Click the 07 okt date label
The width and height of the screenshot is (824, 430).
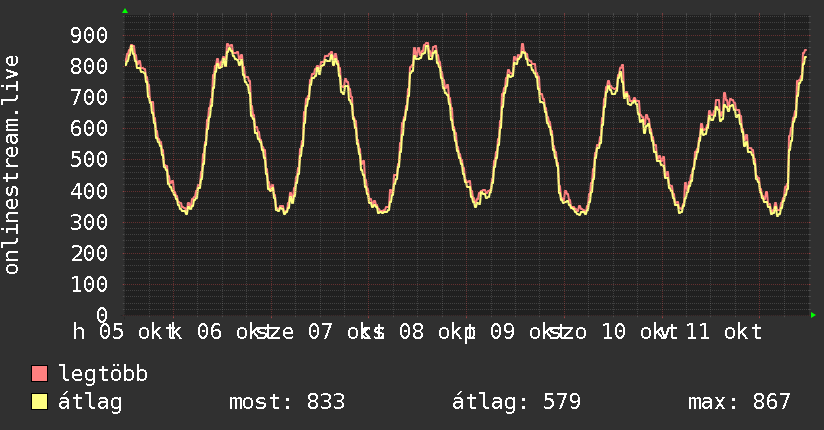[346, 332]
